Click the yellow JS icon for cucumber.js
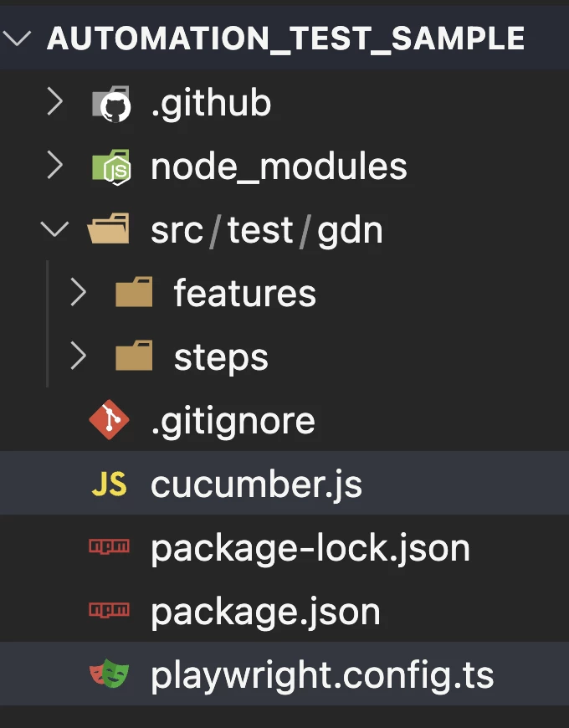Screen dimensions: 569x728 tap(109, 485)
